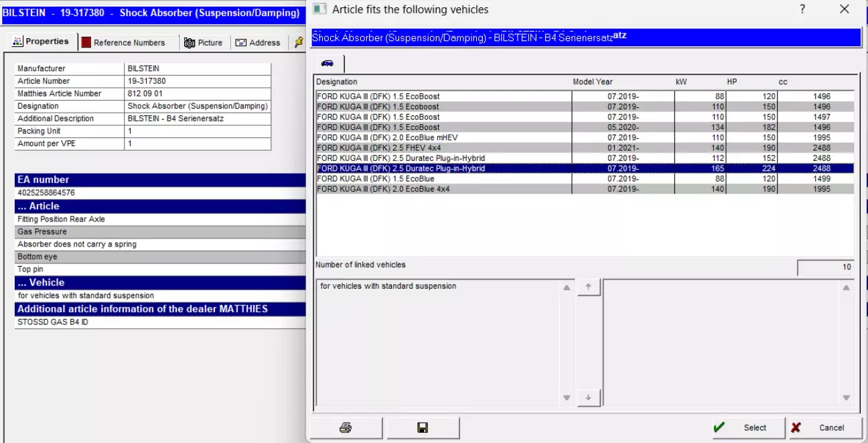Close the Article fits vehicles dialog
The width and height of the screenshot is (868, 443).
[844, 9]
